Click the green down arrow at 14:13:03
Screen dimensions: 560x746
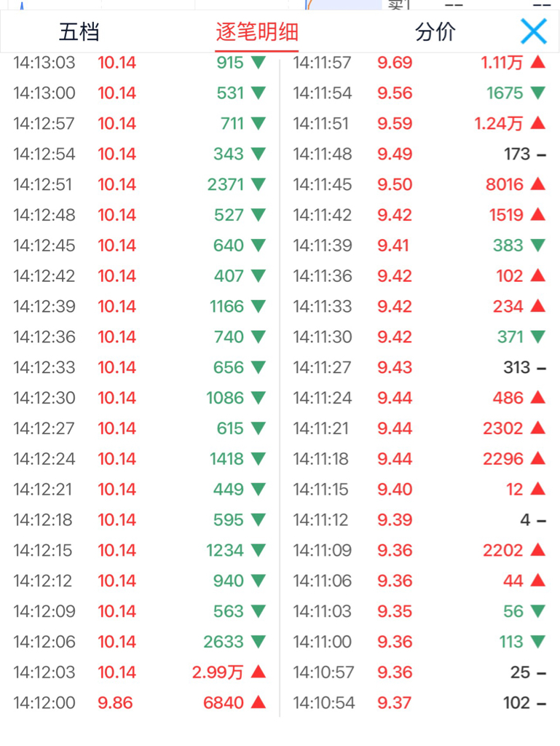258,63
